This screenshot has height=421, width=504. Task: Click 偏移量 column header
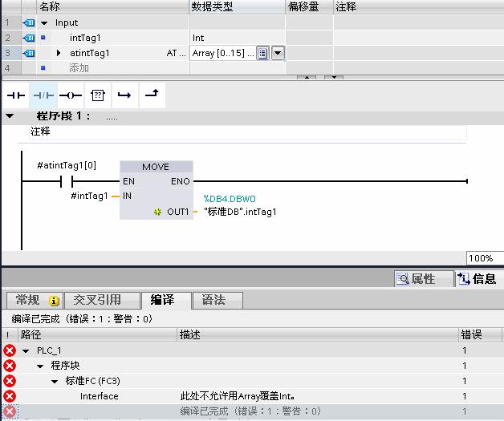point(309,6)
